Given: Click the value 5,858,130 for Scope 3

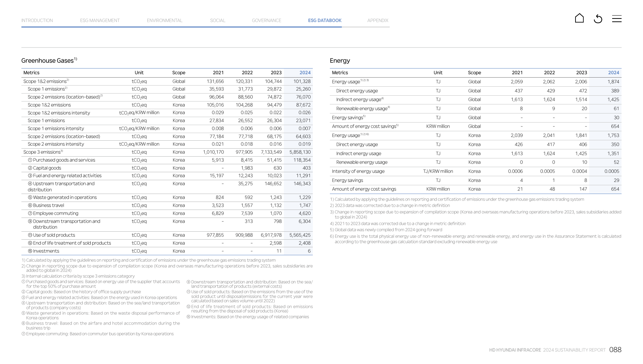Looking at the screenshot, I should [300, 152].
